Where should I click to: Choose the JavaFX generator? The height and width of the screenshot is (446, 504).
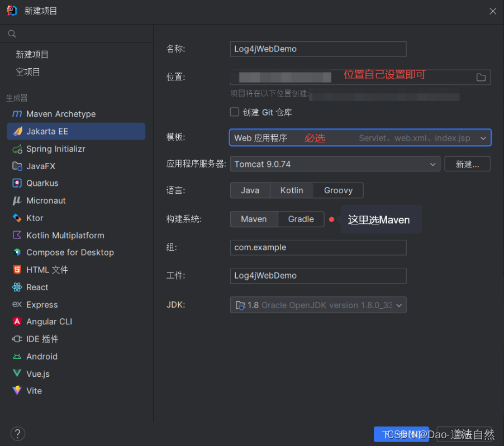[x=44, y=166]
